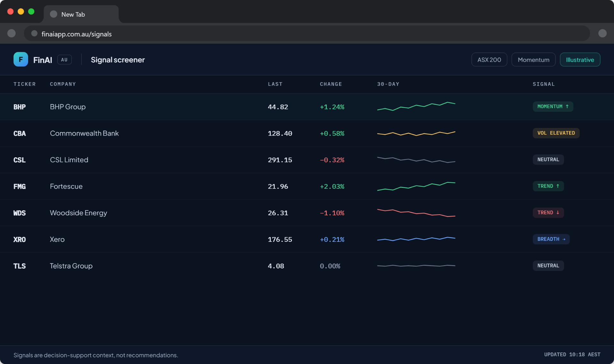The height and width of the screenshot is (364, 614).
Task: Open Xero company name
Action: [57, 240]
